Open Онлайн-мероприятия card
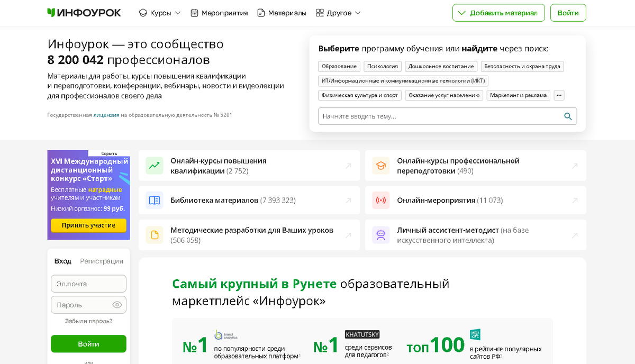This screenshot has width=635, height=364. [x=476, y=201]
